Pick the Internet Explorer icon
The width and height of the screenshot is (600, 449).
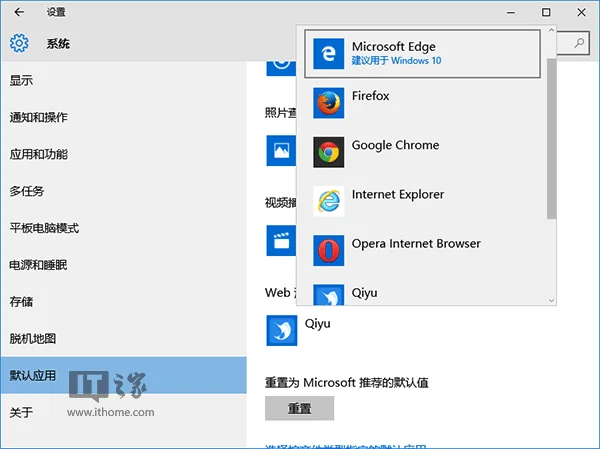(328, 201)
